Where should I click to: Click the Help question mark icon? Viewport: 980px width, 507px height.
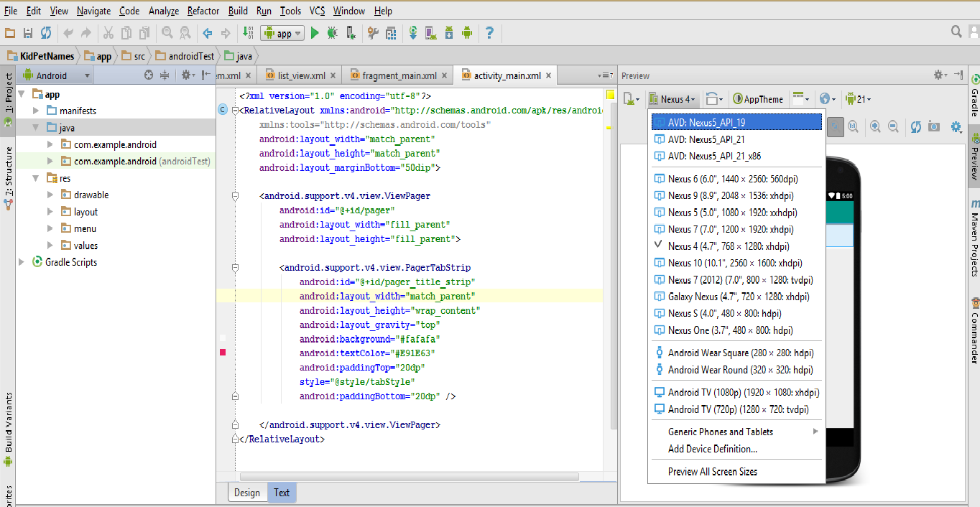[489, 33]
